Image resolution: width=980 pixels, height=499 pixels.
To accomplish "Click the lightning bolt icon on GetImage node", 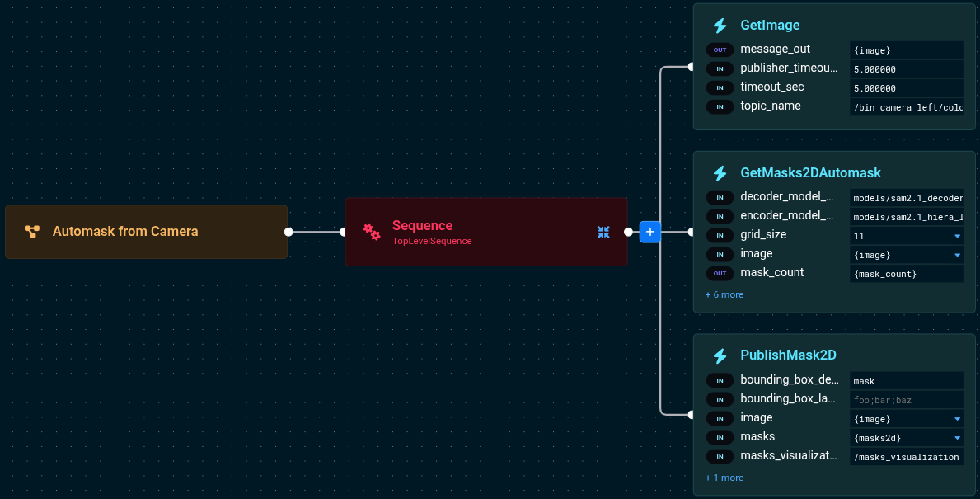I will 720,25.
